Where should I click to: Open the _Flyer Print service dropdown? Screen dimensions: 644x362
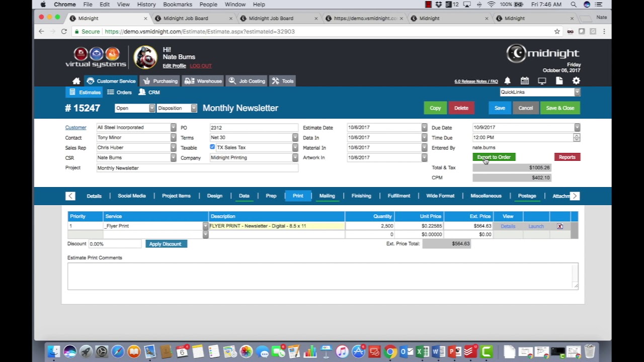point(205,226)
